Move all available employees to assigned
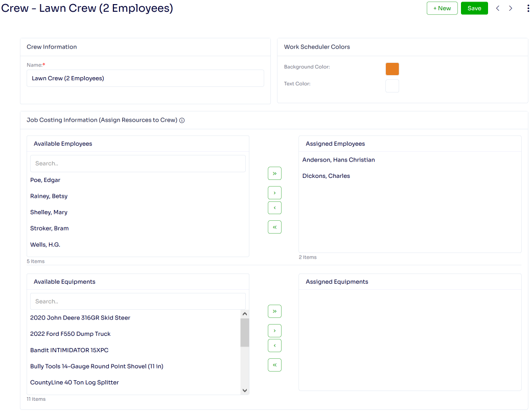532x413 pixels. point(274,174)
